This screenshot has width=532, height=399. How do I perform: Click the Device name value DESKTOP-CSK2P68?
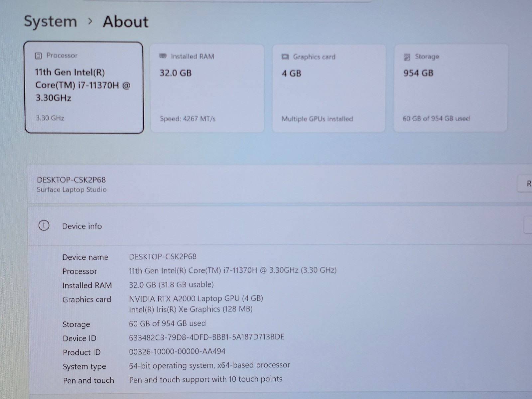pyautogui.click(x=163, y=257)
